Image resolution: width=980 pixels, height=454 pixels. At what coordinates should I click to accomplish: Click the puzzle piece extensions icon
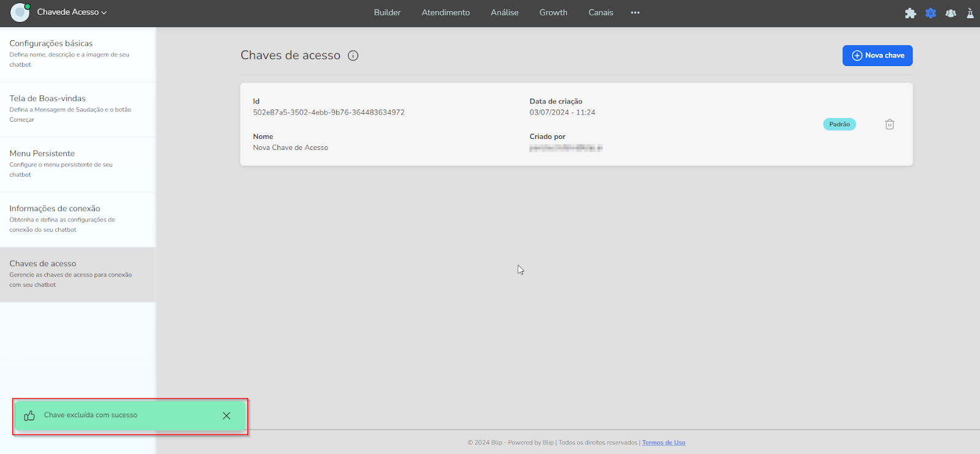point(910,13)
